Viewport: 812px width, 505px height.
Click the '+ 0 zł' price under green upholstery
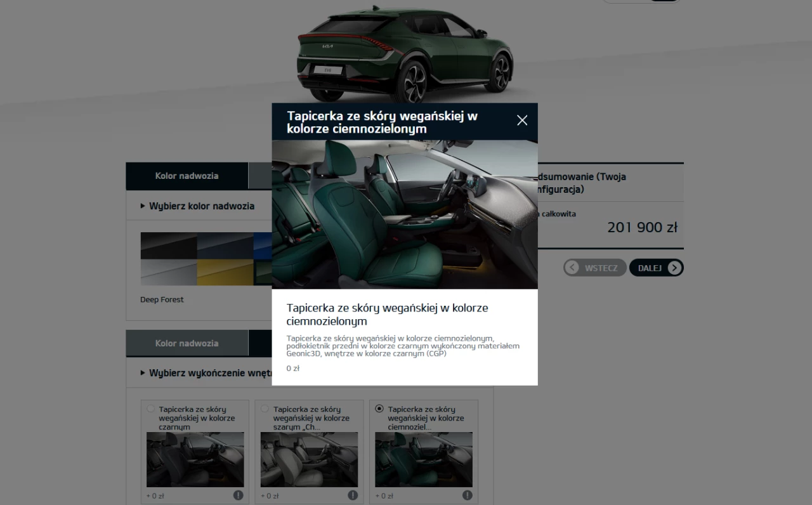[x=384, y=496]
